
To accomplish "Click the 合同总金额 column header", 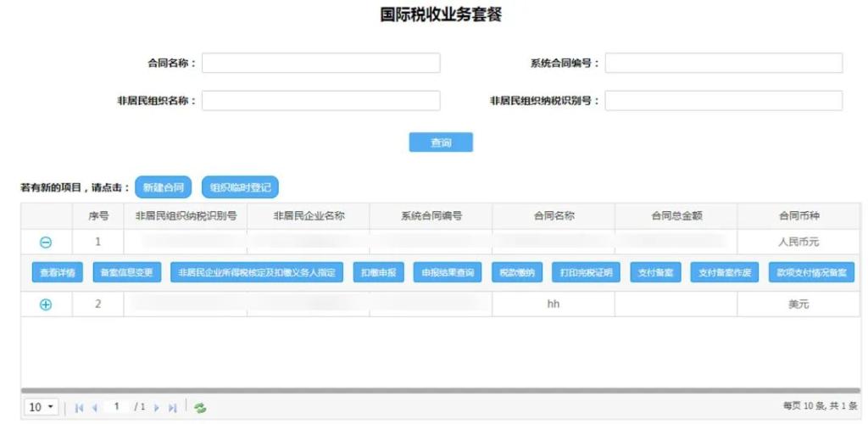I will click(x=676, y=216).
